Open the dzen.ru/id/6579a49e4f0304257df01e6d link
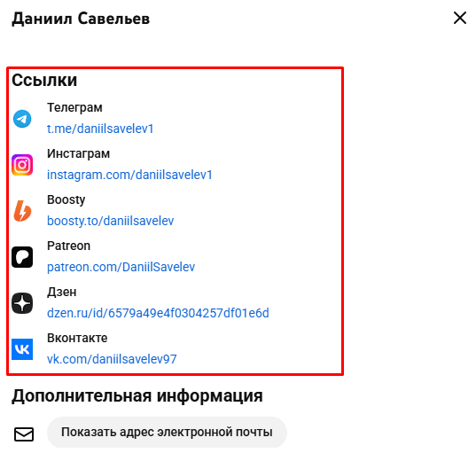 point(158,313)
